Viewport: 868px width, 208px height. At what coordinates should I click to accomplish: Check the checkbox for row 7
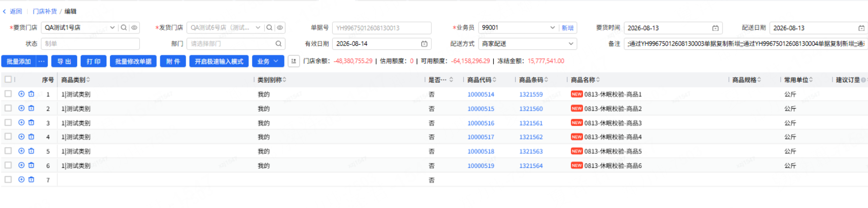click(x=8, y=179)
